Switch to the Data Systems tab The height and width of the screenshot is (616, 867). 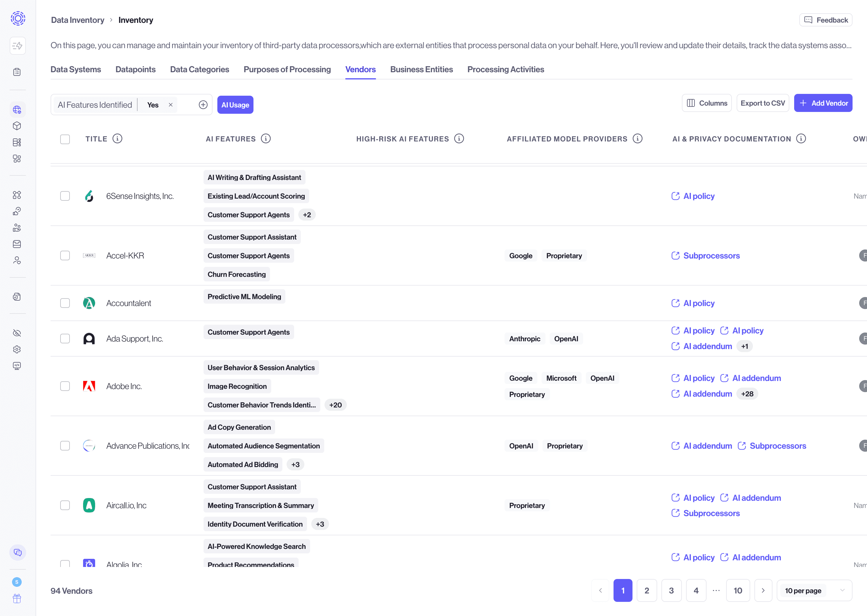point(76,70)
